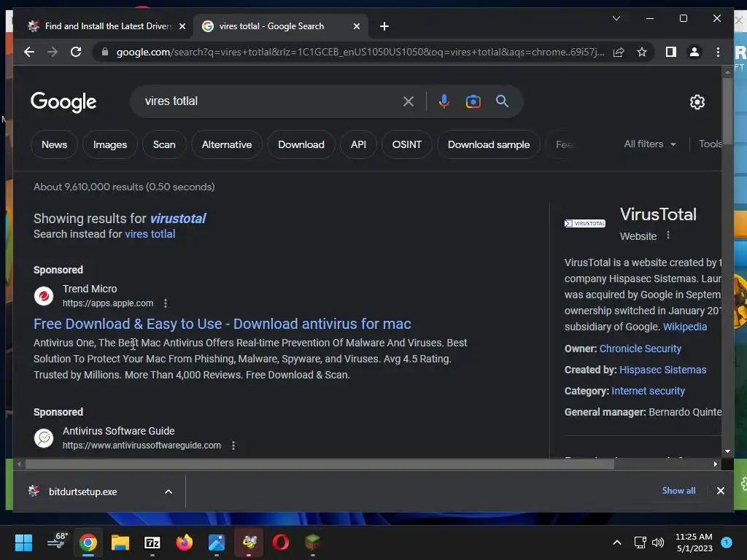747x560 pixels.
Task: Expand bitdurtsetup.exe download options
Action: 169,491
